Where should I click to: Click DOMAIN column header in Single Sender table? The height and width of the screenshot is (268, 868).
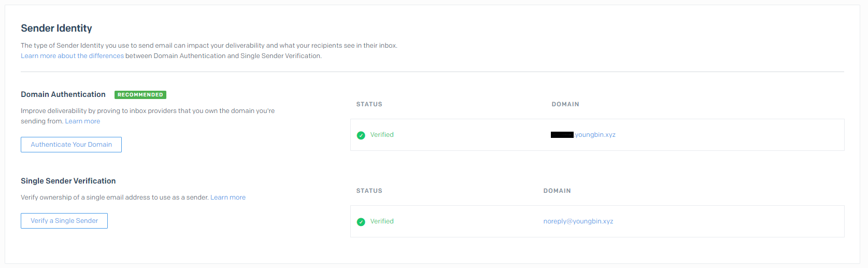click(x=557, y=191)
